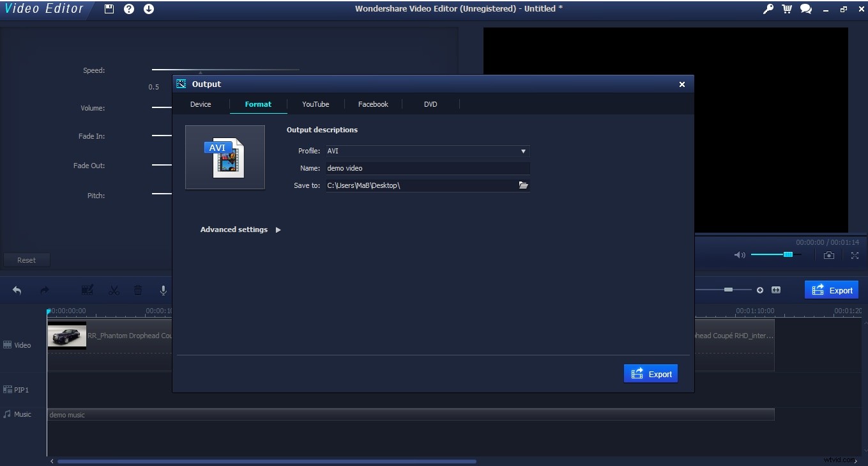The width and height of the screenshot is (868, 466).
Task: Click the preview volume slider
Action: pos(772,254)
